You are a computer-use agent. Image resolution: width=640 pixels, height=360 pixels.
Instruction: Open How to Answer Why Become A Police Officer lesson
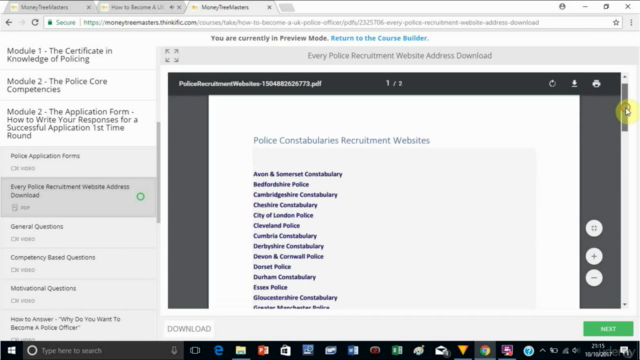click(x=78, y=326)
